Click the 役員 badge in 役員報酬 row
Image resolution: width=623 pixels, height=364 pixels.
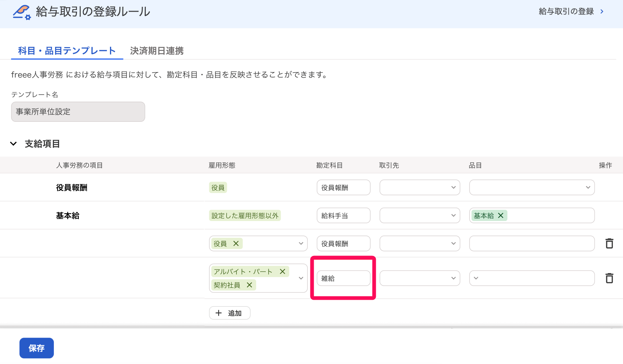[218, 188]
